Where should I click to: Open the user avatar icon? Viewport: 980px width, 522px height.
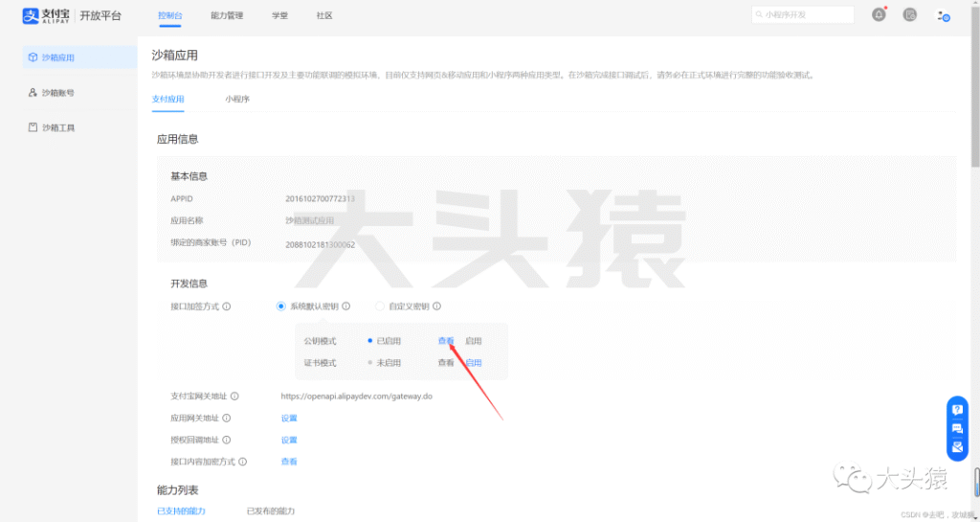(x=943, y=15)
